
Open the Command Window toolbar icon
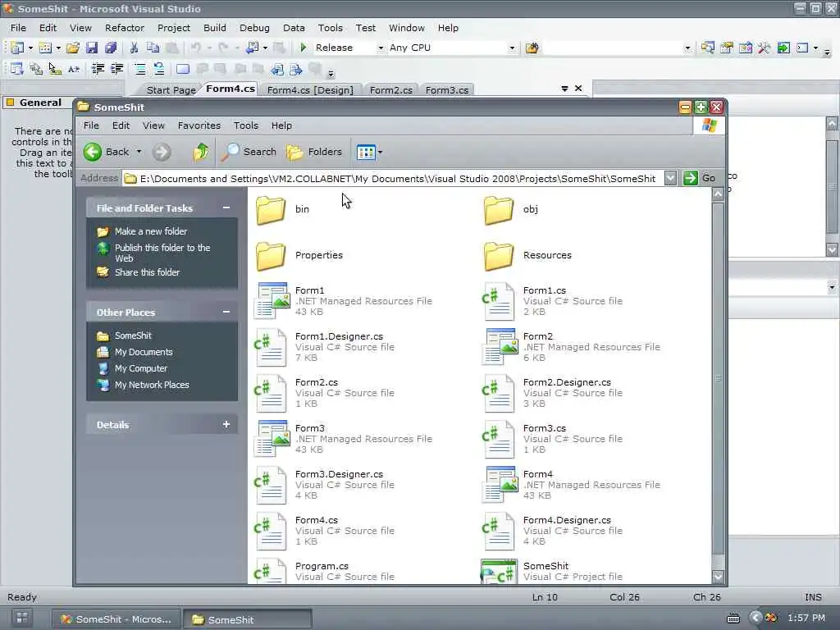[802, 48]
